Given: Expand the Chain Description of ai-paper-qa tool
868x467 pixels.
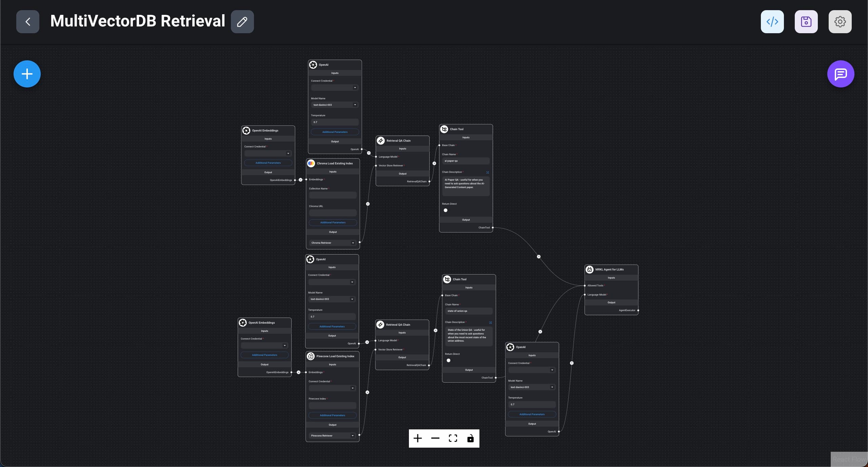Looking at the screenshot, I should (x=488, y=172).
